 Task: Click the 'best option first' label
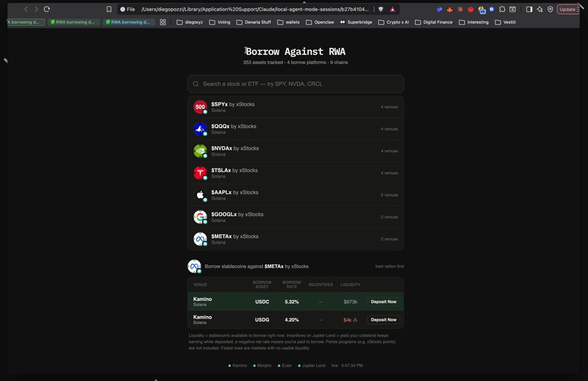[390, 266]
